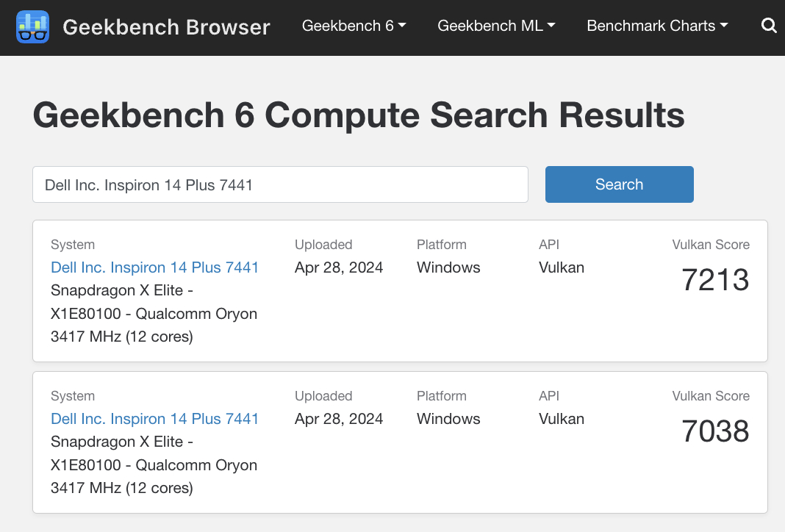Click the first result's Snapdragon X Elite description
The width and height of the screenshot is (785, 532).
[154, 314]
